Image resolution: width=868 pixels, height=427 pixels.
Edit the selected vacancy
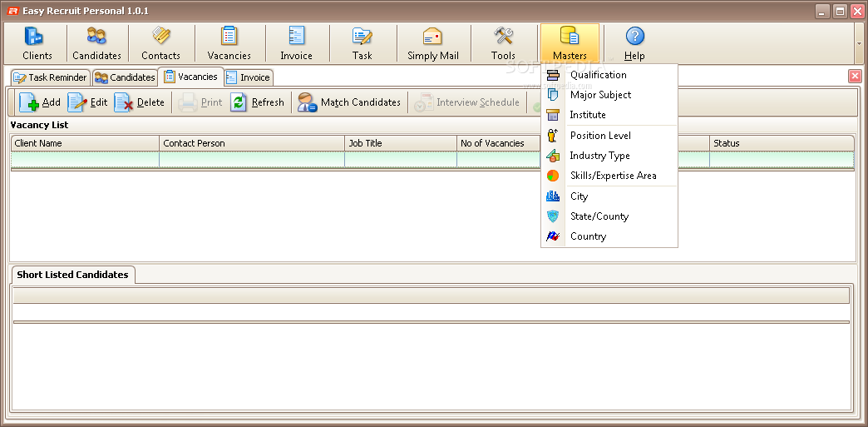click(87, 102)
